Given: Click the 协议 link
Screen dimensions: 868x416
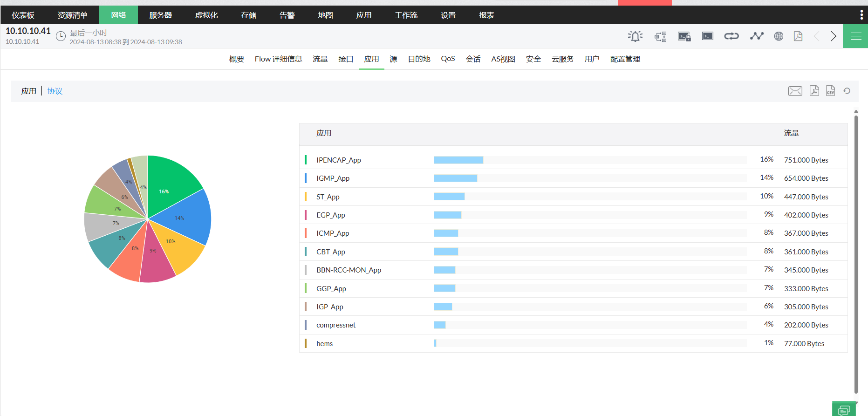Looking at the screenshot, I should (x=55, y=91).
